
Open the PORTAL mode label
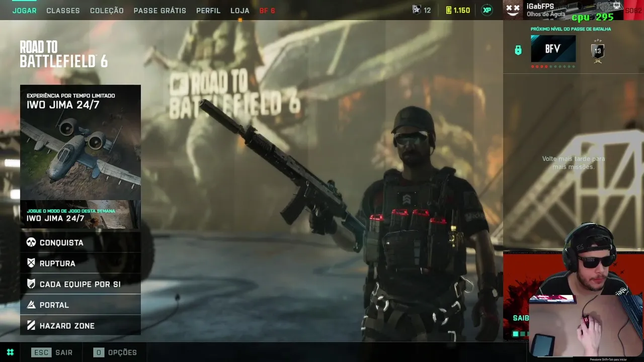54,305
